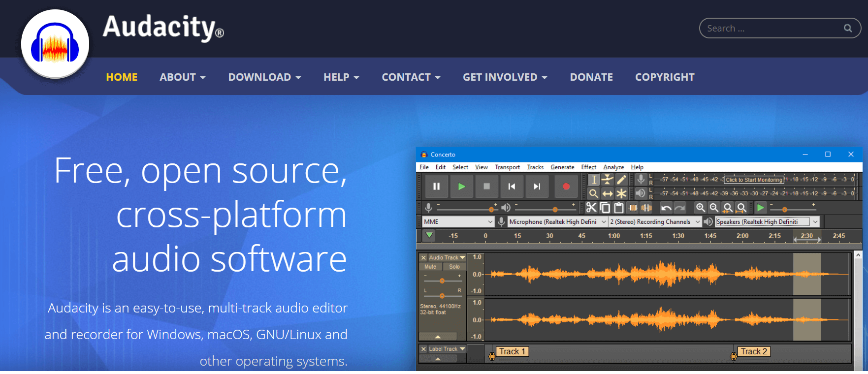The image size is (868, 374).
Task: Open the Speakers playback device dropdown
Action: 767,222
